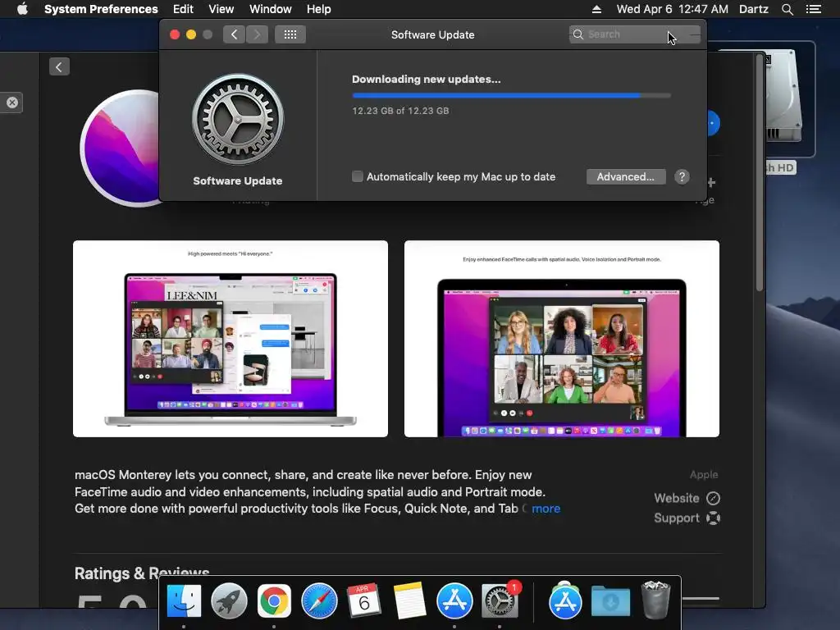Click the Ratings & Reviews heading
This screenshot has height=630, width=840.
click(141, 573)
